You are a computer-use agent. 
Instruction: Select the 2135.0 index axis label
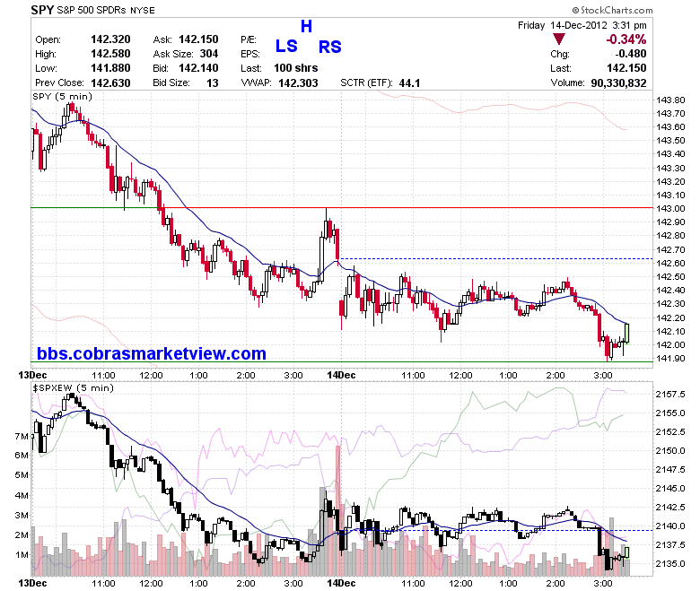click(x=670, y=564)
